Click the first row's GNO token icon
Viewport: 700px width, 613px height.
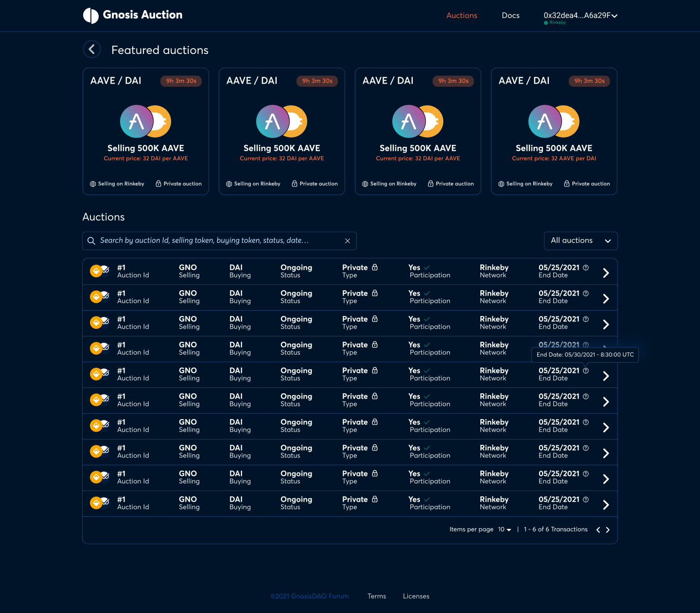pyautogui.click(x=96, y=271)
